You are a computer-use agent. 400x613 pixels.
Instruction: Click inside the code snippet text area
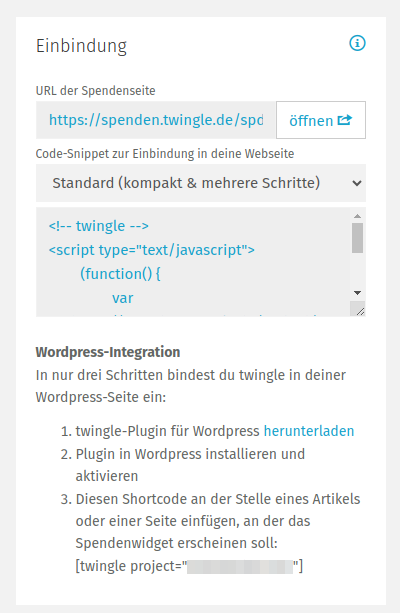(194, 262)
